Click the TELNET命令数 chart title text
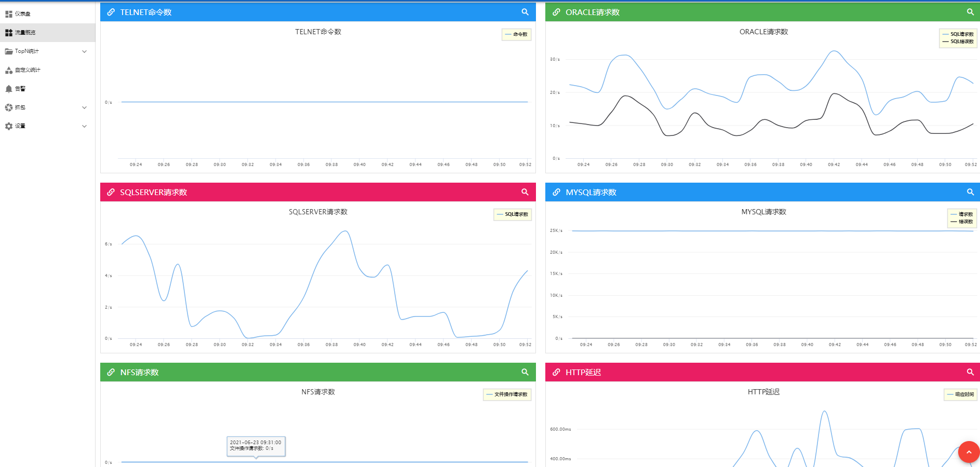Image resolution: width=980 pixels, height=467 pixels. (318, 32)
